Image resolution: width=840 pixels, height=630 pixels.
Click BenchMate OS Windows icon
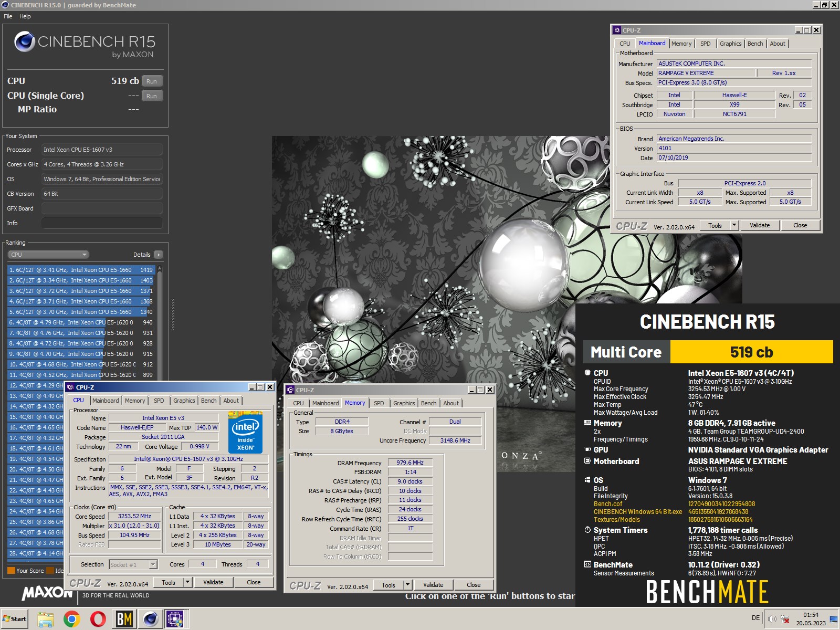click(587, 480)
